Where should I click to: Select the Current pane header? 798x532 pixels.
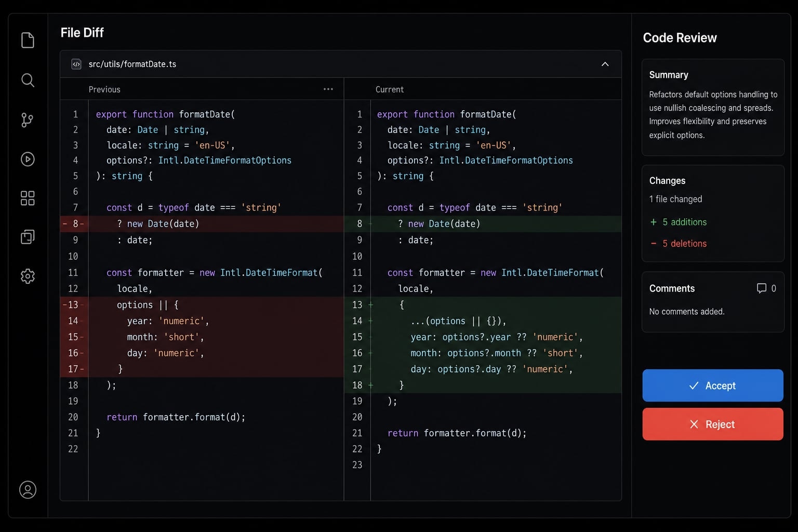pyautogui.click(x=389, y=89)
